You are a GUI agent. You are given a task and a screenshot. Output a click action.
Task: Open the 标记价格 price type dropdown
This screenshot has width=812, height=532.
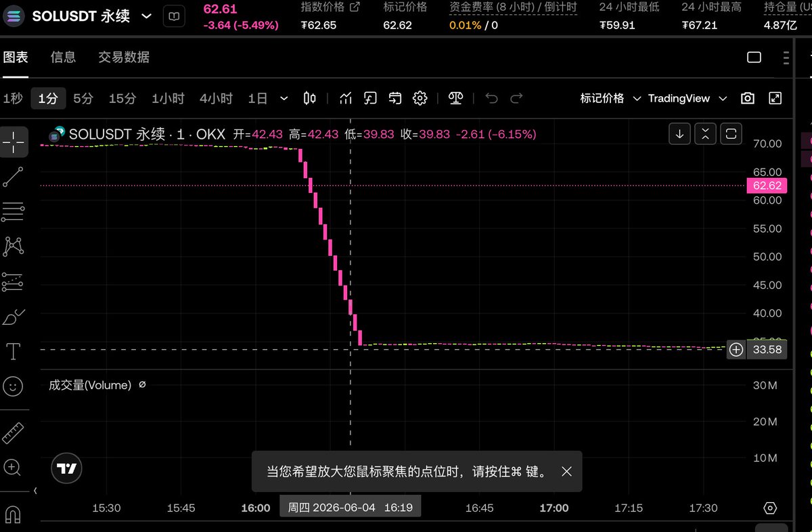click(x=610, y=98)
